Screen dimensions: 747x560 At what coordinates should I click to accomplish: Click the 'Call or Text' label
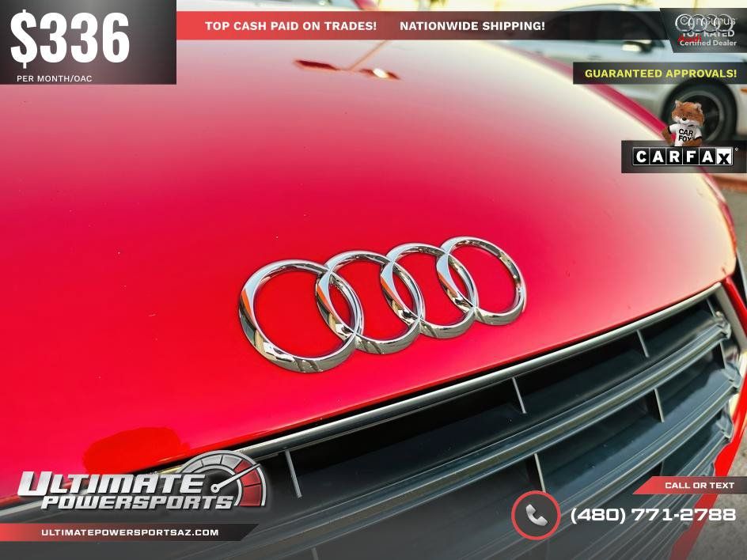click(700, 485)
